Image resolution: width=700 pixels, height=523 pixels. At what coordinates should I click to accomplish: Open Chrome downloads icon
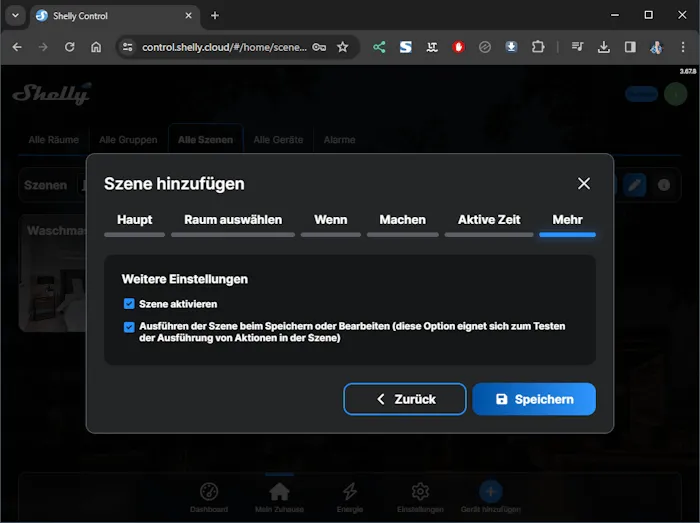[x=604, y=47]
